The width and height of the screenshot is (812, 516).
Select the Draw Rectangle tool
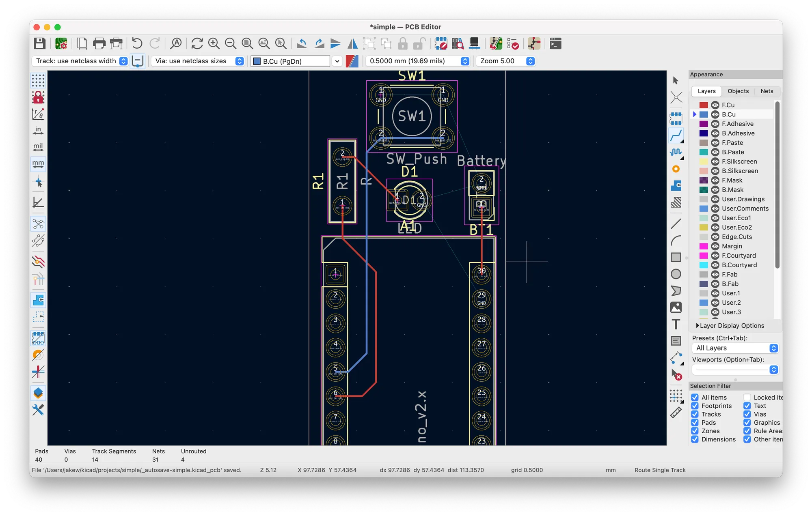point(676,257)
